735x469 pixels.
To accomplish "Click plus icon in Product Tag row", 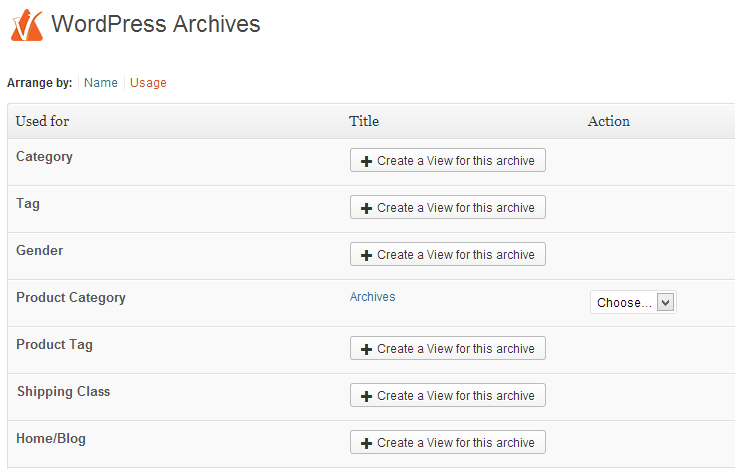I will (366, 349).
